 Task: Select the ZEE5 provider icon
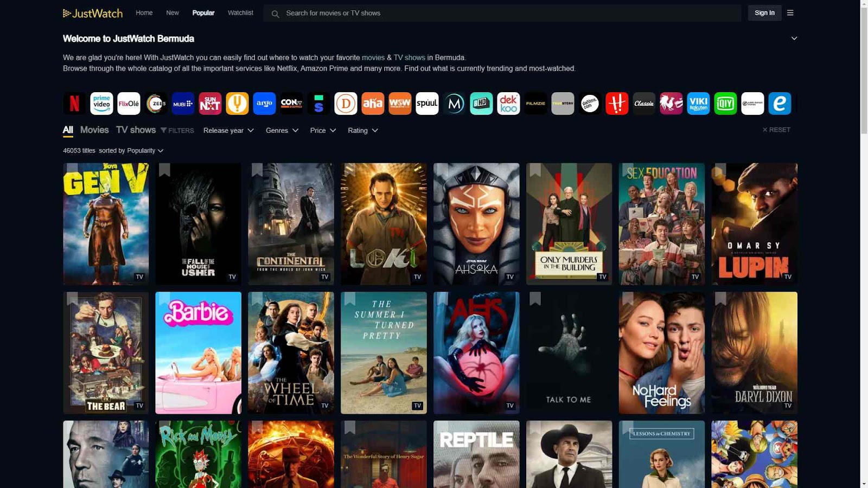[156, 104]
